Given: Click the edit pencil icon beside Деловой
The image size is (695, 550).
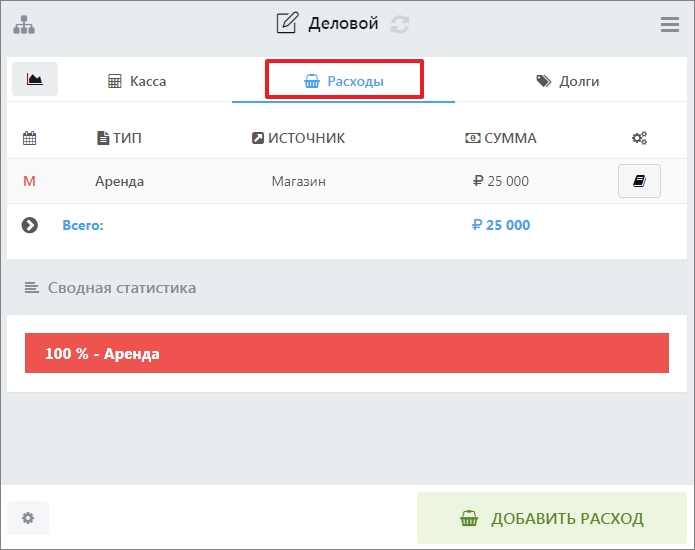Looking at the screenshot, I should click(287, 23).
